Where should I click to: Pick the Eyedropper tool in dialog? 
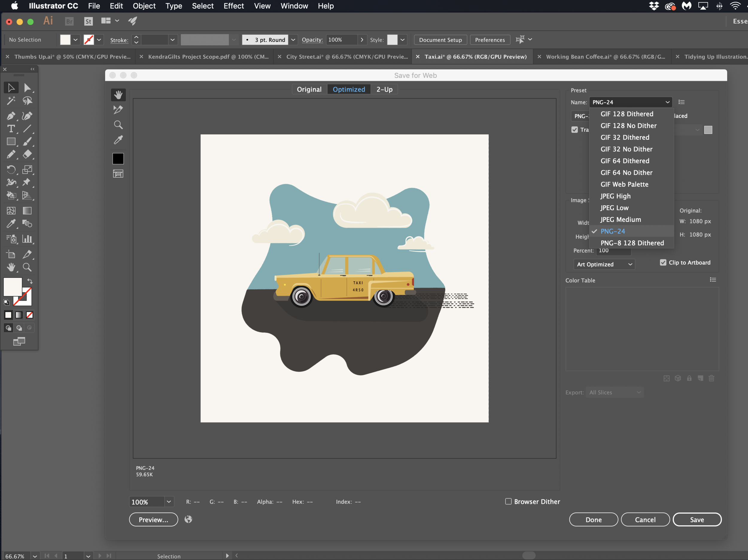tap(118, 140)
